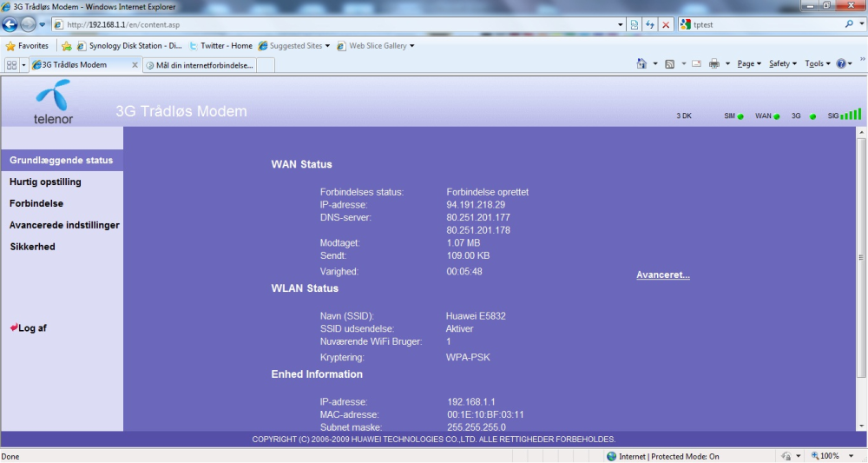Viewport: 868px width, 463px height.
Task: Open Synology Disk Station favorite link
Action: [129, 46]
